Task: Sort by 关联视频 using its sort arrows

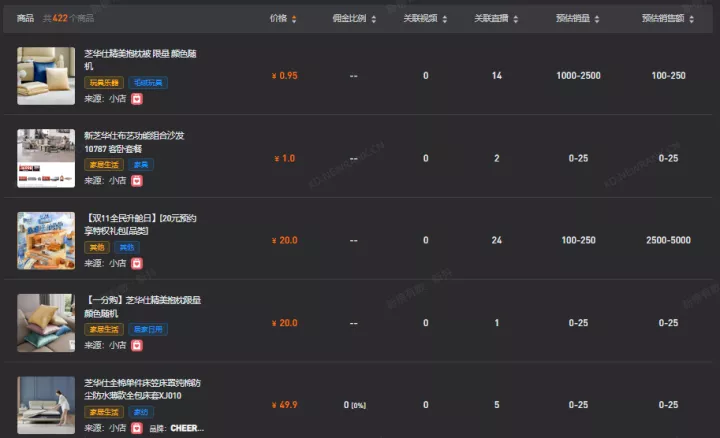Action: (x=444, y=19)
